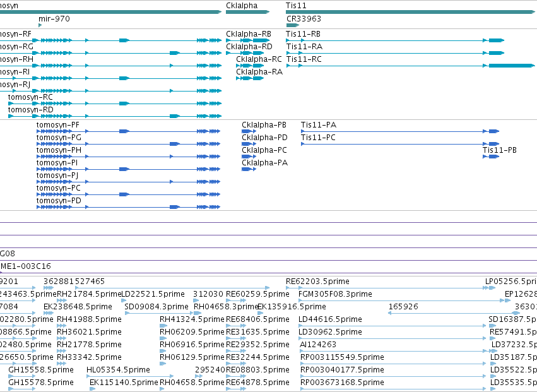Click the Tis11-RB transcript label
Image resolution: width=537 pixels, height=392 pixels.
click(304, 34)
